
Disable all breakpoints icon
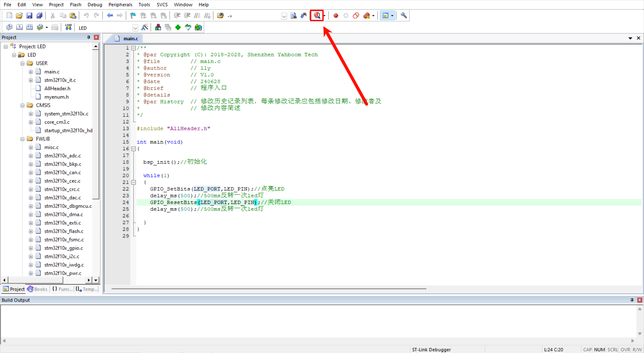(x=356, y=15)
